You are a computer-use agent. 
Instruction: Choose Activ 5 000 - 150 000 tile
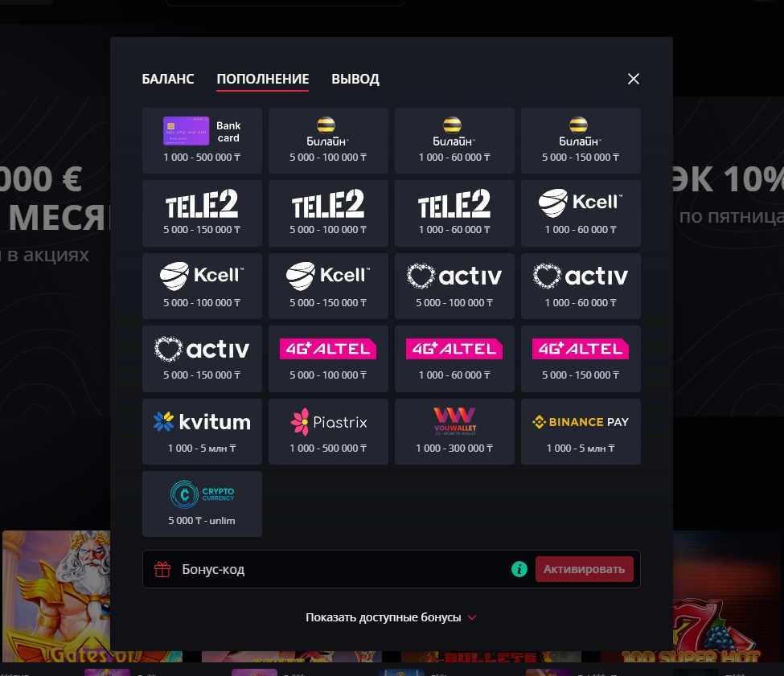coord(202,358)
